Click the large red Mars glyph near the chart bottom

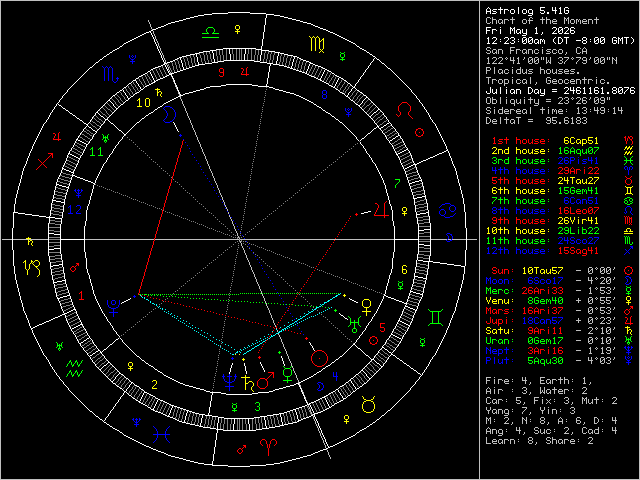pyautogui.click(x=266, y=381)
